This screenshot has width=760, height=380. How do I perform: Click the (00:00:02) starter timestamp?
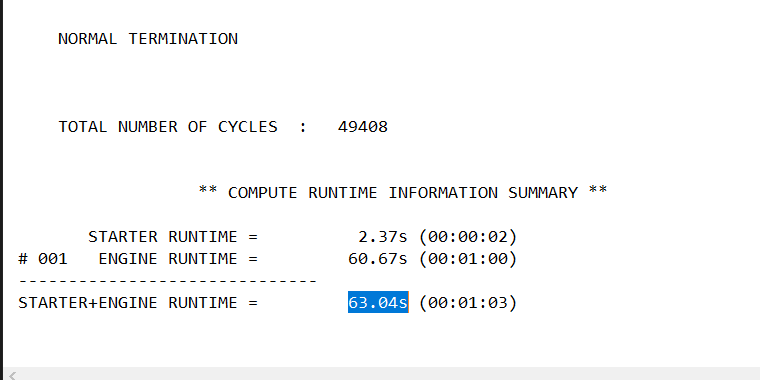pyautogui.click(x=468, y=237)
